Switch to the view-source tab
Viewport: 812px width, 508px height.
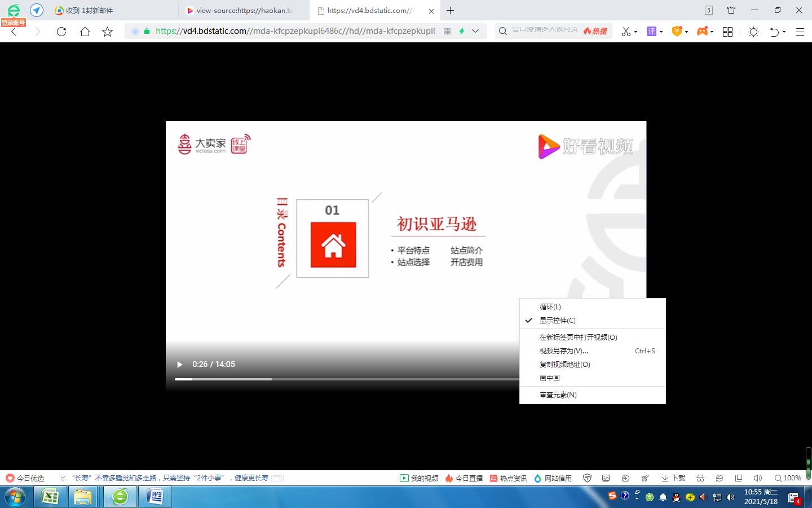[x=241, y=10]
